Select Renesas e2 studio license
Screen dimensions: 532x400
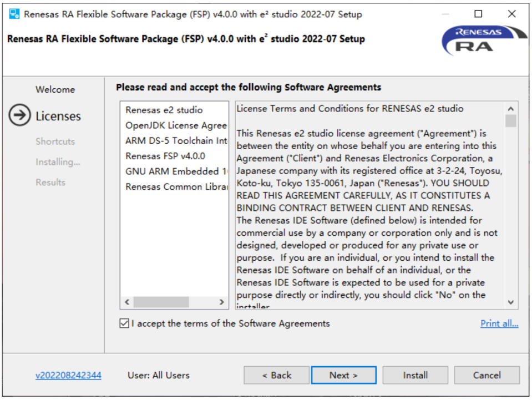coord(164,110)
